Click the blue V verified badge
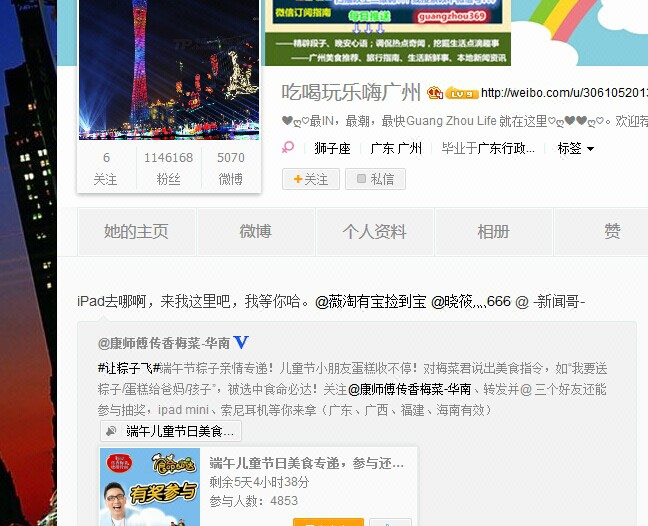 coord(241,342)
